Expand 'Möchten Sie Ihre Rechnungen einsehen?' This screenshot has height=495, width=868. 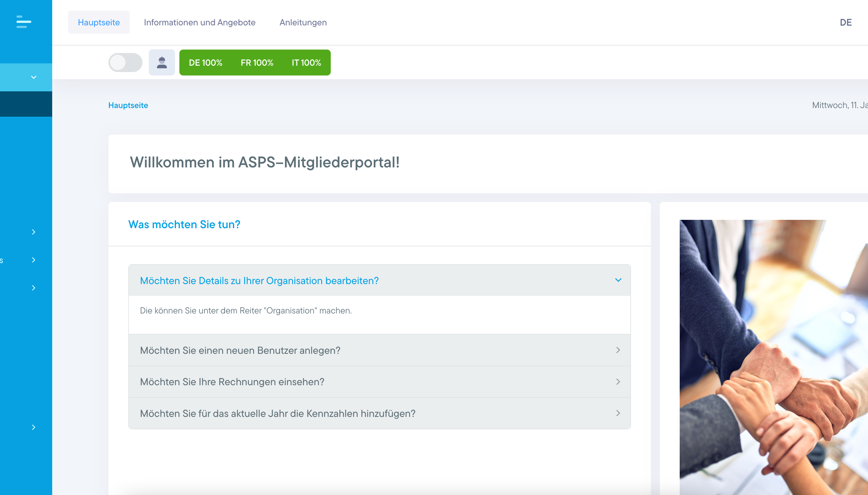379,382
